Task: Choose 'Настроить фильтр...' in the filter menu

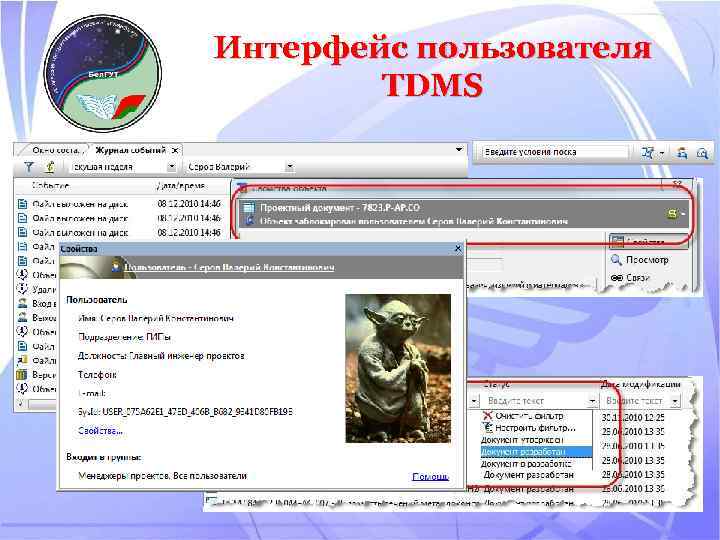Action: pyautogui.click(x=535, y=428)
